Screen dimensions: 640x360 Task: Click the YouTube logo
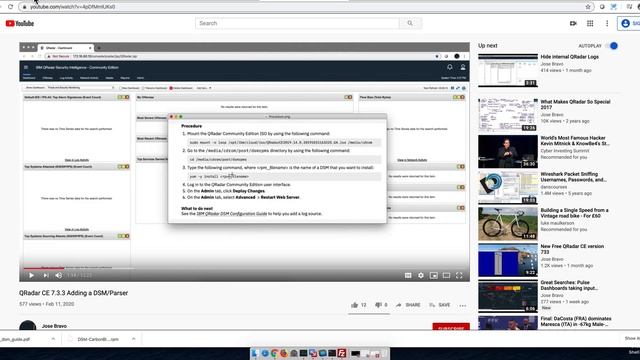click(20, 24)
